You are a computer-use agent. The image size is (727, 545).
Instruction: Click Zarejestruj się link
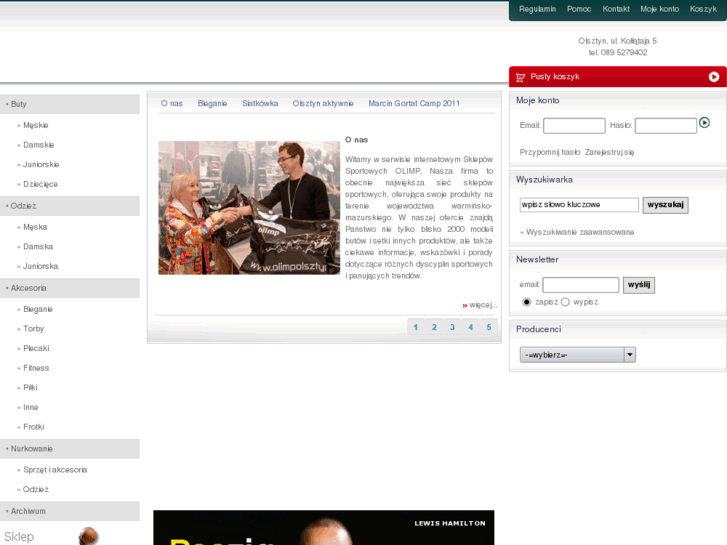tap(609, 152)
